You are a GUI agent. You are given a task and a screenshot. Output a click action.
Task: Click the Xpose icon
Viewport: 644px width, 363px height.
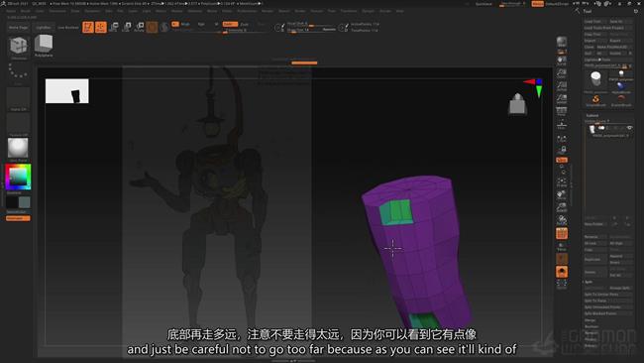pos(562,284)
